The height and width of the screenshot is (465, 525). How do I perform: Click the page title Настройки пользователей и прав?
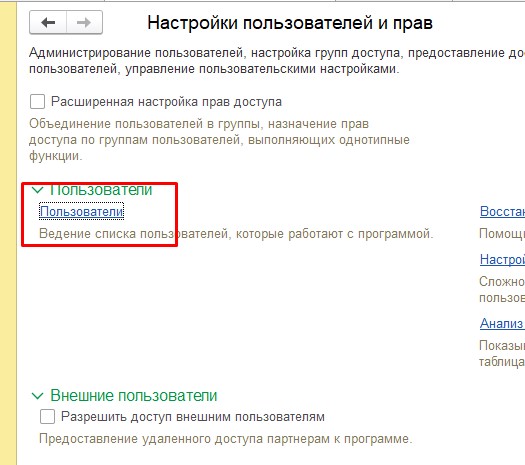click(x=290, y=23)
